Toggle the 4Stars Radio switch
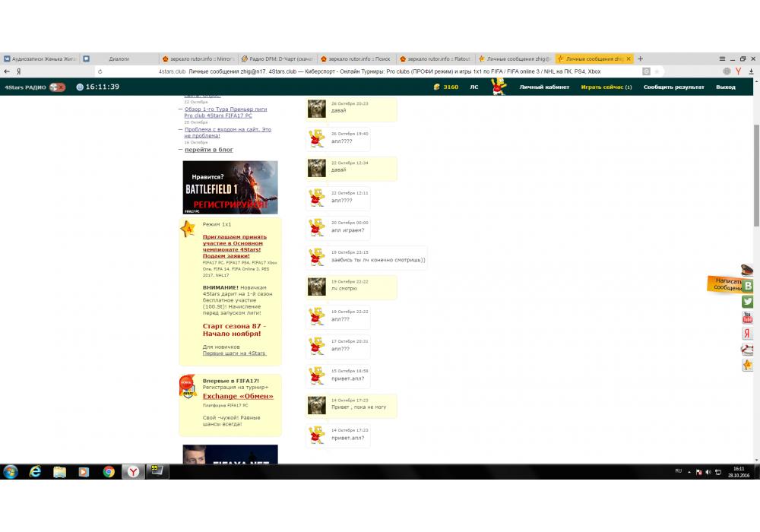 (x=57, y=87)
